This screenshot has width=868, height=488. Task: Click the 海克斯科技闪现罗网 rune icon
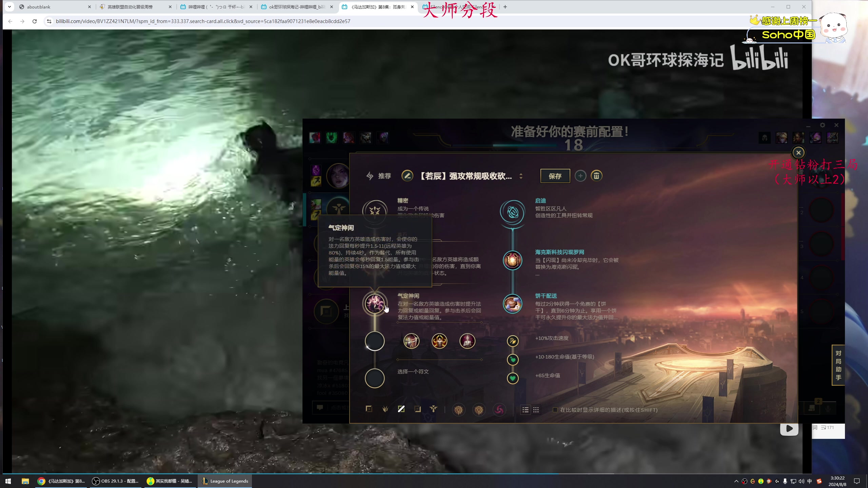tap(512, 260)
